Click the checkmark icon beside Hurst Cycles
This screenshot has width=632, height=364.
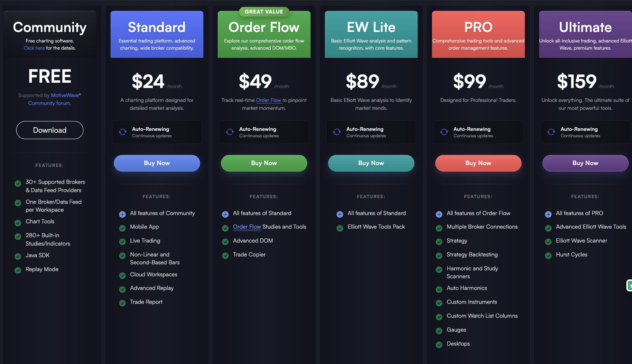pos(548,256)
